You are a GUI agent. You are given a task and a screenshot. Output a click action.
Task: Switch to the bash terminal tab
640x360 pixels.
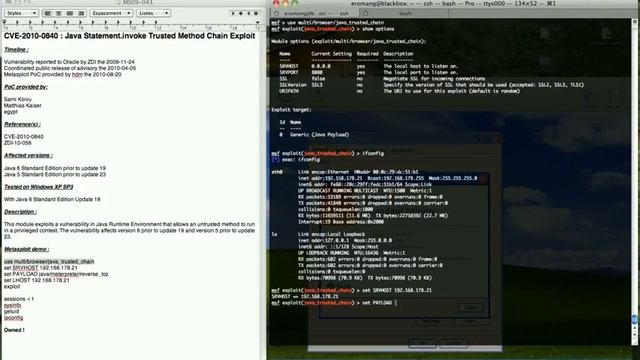[x=405, y=13]
